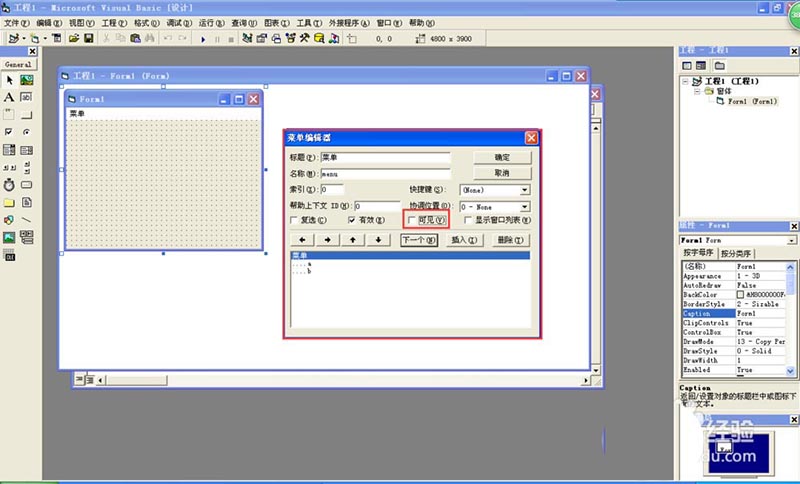
Task: Select the TextBox (ab|) control
Action: click(x=27, y=97)
